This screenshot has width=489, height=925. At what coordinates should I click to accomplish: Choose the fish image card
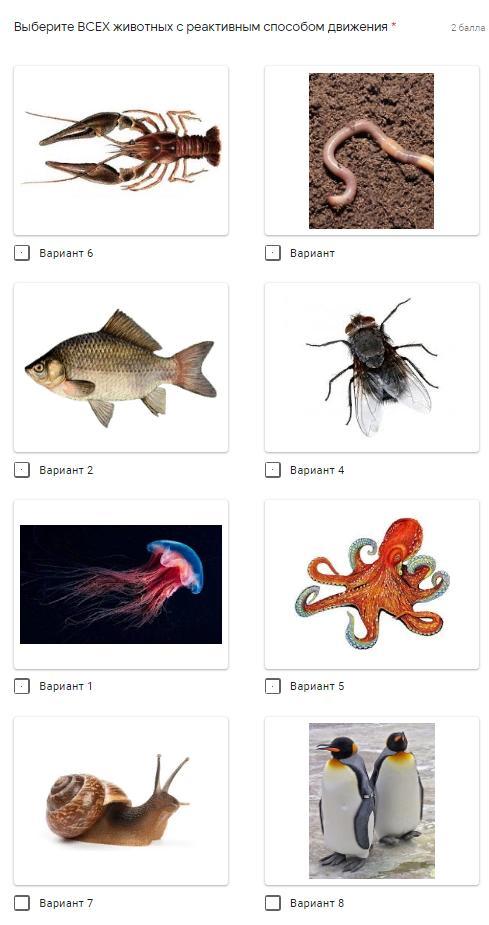point(121,368)
